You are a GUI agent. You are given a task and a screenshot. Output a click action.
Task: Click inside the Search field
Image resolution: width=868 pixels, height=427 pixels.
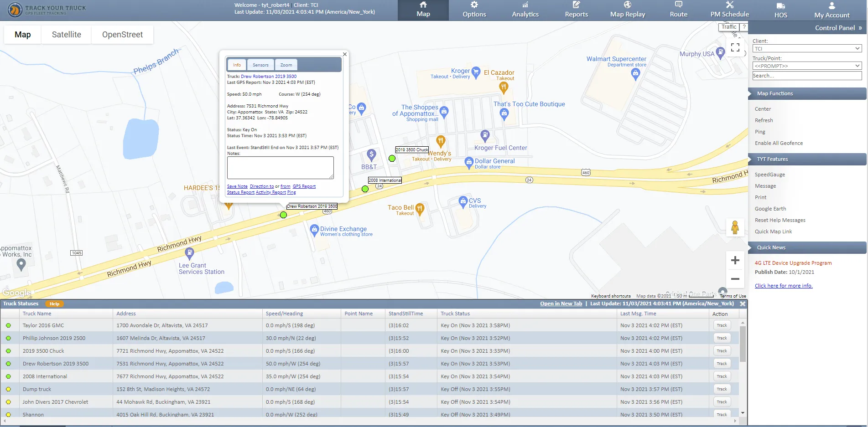pos(806,75)
